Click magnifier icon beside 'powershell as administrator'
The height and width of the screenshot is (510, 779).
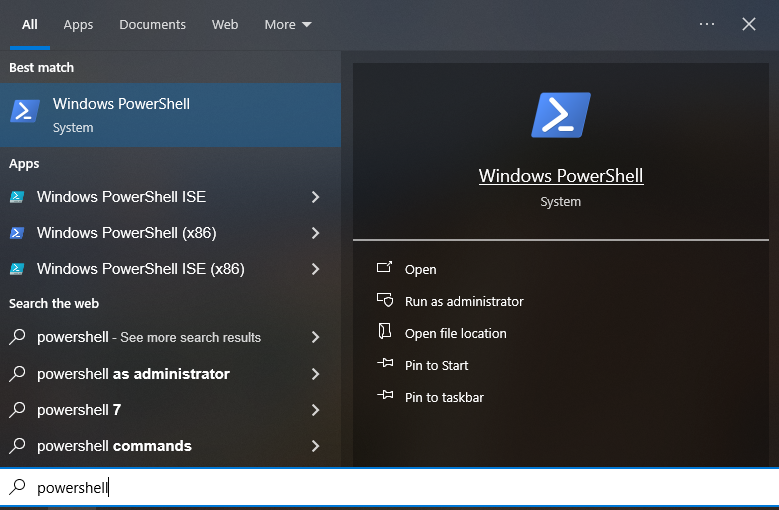(17, 373)
